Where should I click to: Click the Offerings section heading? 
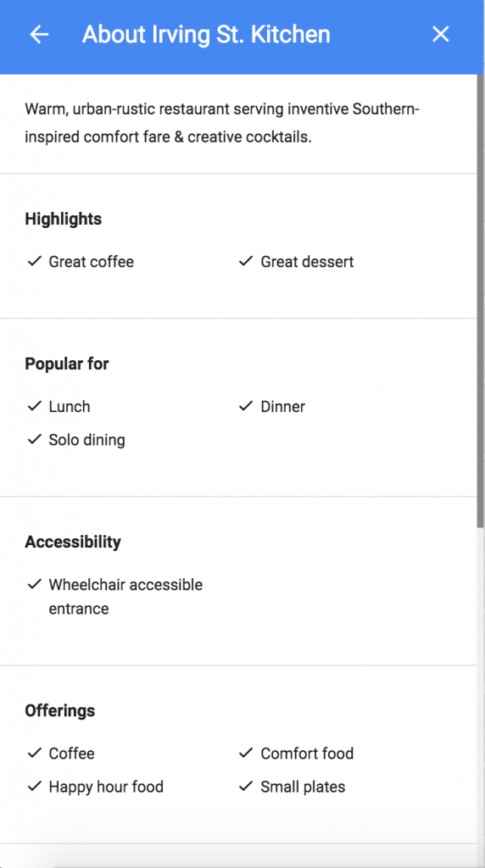click(60, 711)
